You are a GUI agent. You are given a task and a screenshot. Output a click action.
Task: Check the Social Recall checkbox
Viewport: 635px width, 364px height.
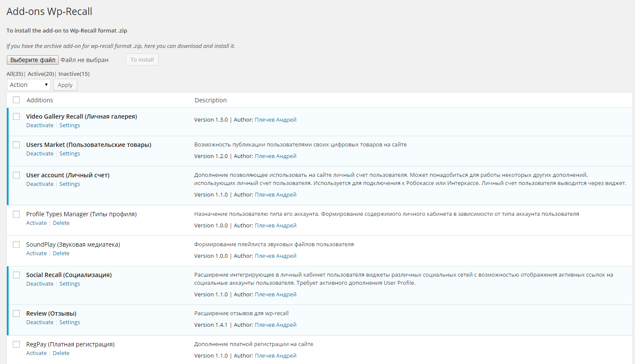[x=16, y=275]
